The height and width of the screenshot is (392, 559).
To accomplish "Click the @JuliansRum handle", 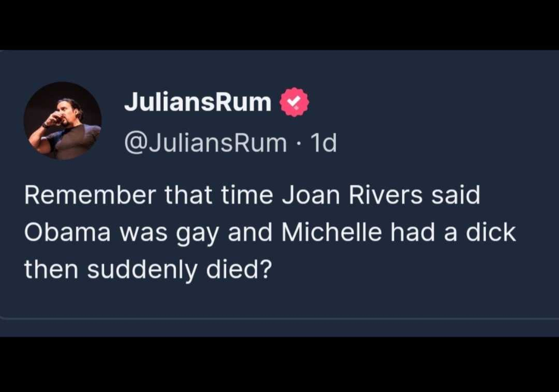I will tap(205, 142).
